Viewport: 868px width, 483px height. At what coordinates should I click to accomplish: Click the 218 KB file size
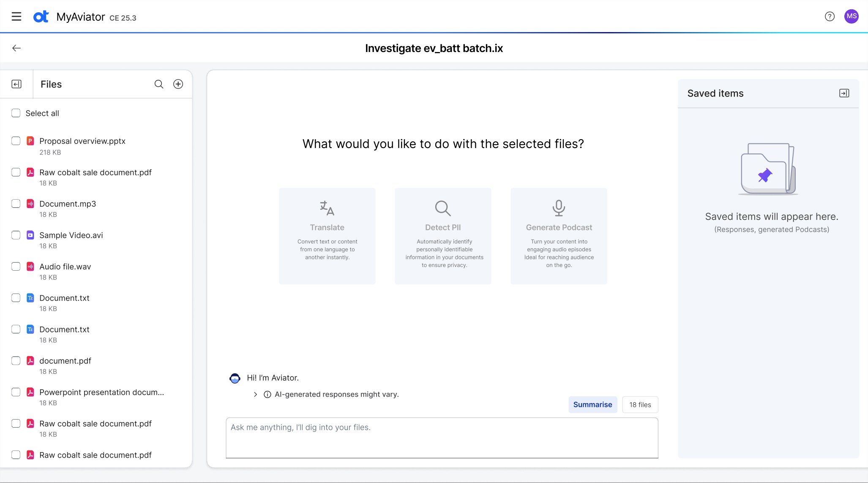click(x=50, y=152)
